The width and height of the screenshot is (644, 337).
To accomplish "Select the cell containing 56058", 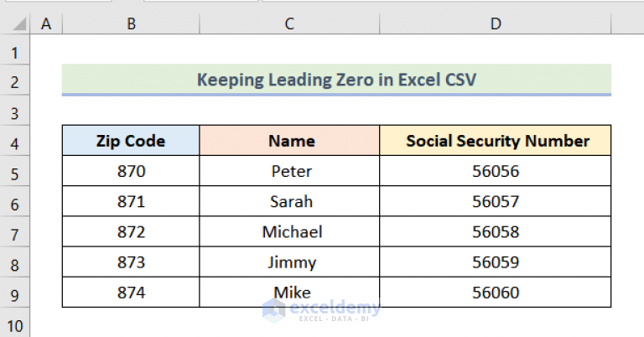I will pyautogui.click(x=496, y=231).
